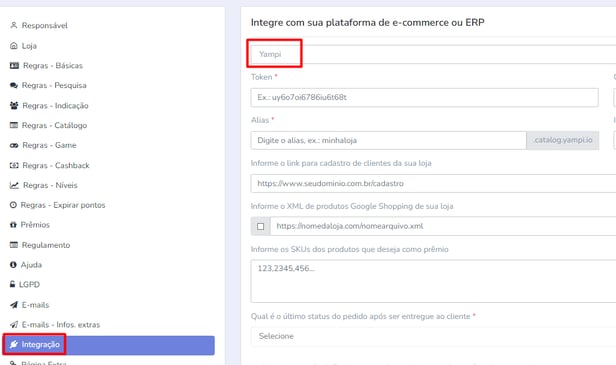Click the gamepad icon for Regras - Game
The height and width of the screenshot is (365, 616).
14,145
